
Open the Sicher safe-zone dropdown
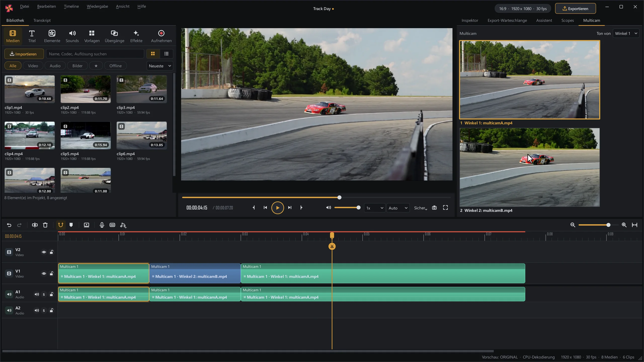421,208
